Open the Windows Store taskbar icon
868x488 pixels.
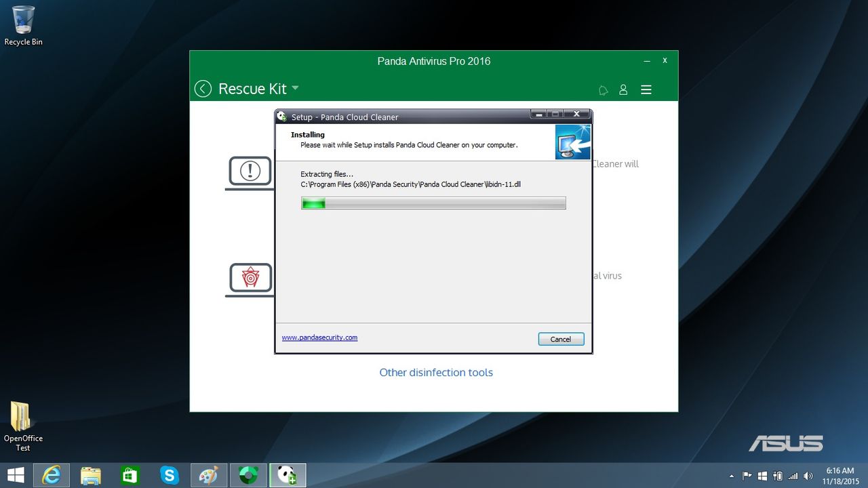[x=130, y=475]
